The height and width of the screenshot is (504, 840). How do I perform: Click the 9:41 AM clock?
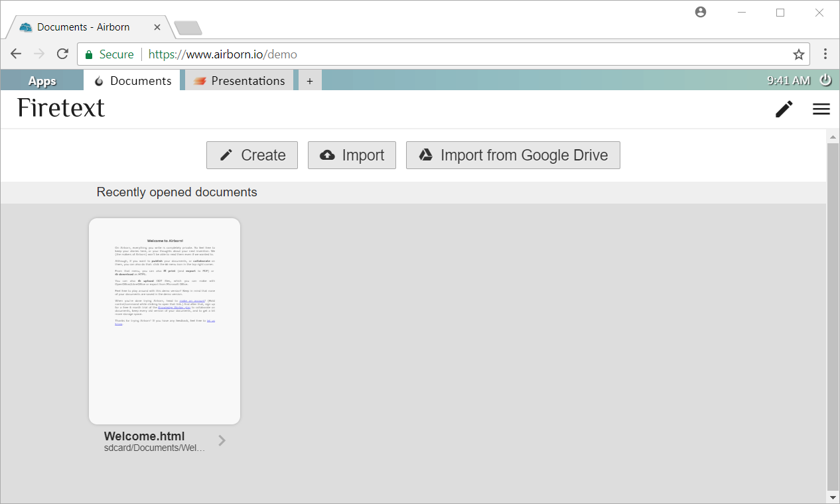click(788, 80)
